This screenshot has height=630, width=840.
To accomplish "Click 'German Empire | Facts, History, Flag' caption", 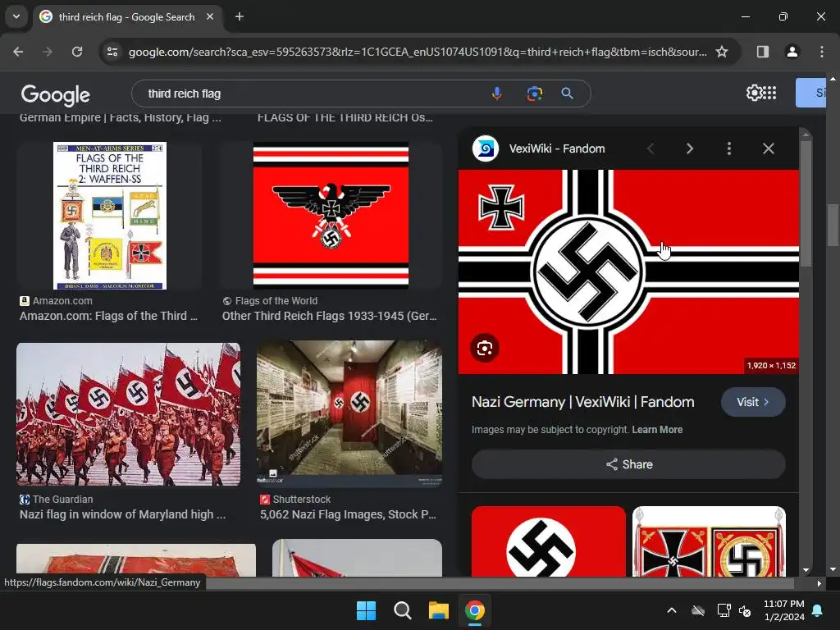I will point(120,118).
